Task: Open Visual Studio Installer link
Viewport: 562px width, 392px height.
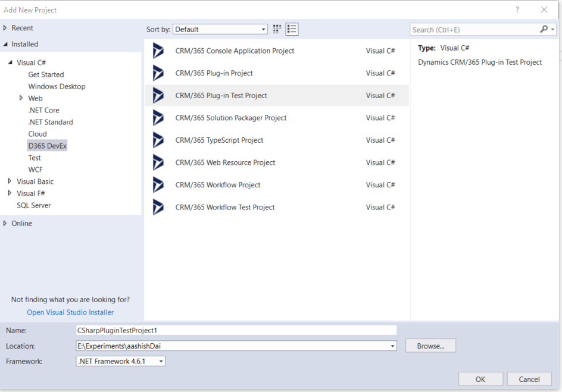Action: click(x=70, y=312)
